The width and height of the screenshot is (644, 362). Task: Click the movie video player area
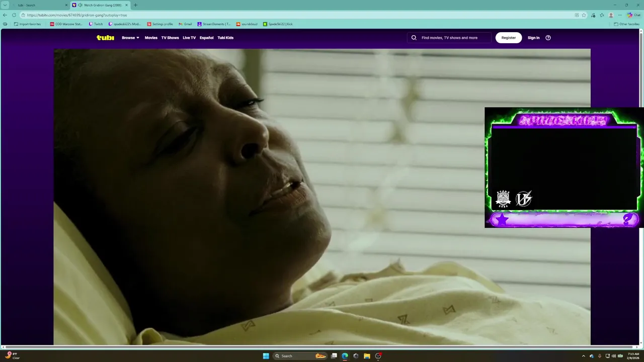pos(322,197)
